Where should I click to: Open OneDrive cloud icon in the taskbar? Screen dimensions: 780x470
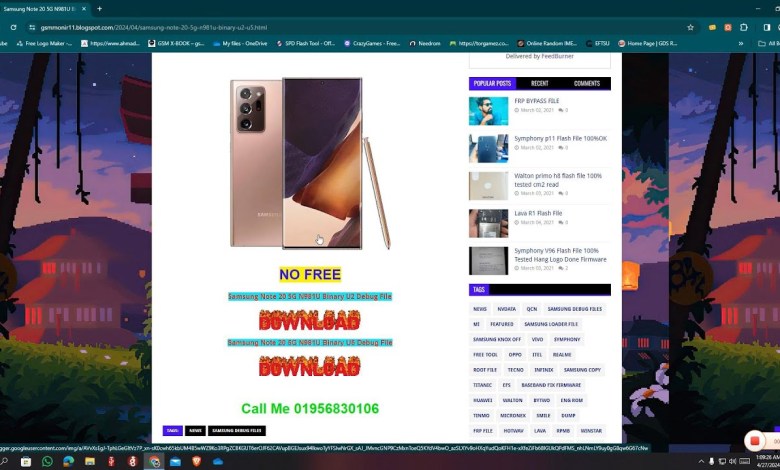(218, 462)
